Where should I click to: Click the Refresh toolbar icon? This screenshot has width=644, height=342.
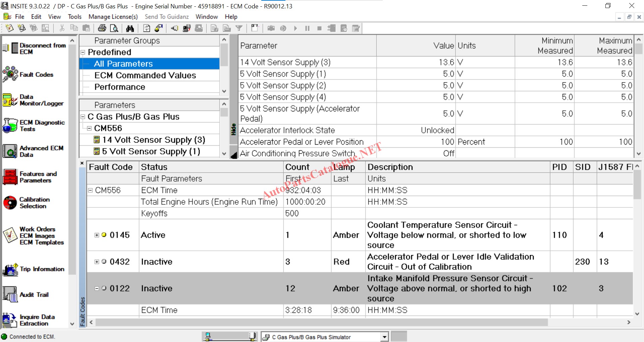click(147, 29)
